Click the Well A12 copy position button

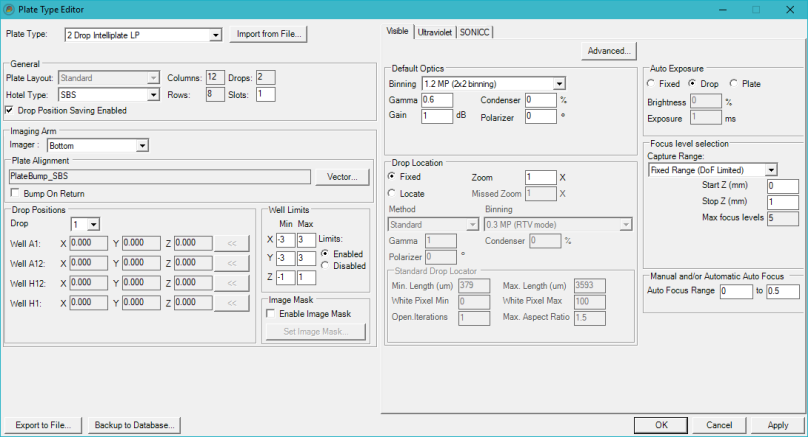232,263
